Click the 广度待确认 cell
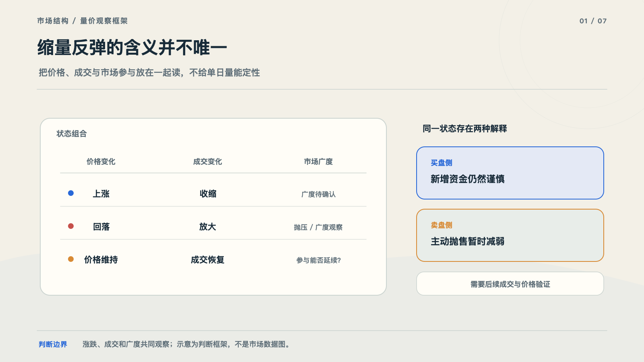Viewport: 644px width, 362px height. coord(318,194)
